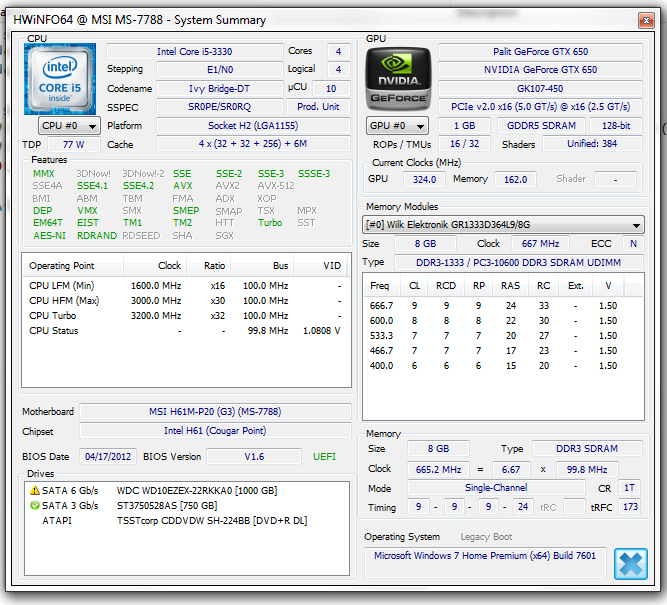Viewport: 667px width, 605px height.
Task: Click the SSE4.2 feature label
Action: click(139, 186)
